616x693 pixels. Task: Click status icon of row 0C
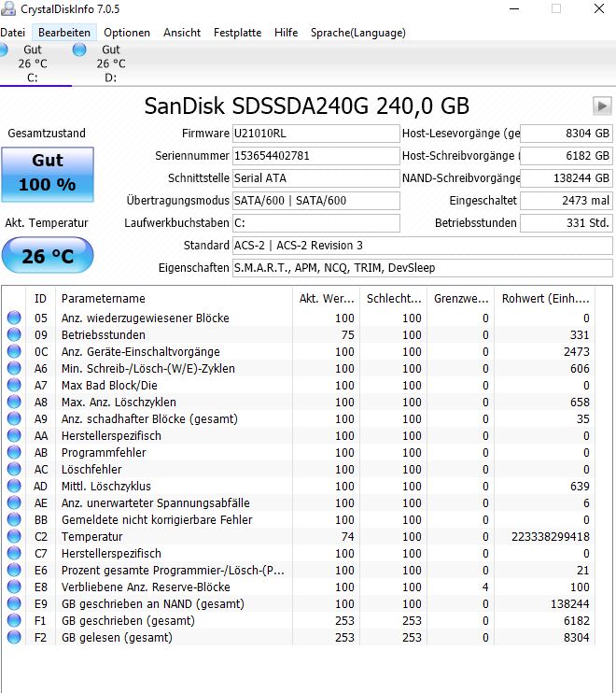click(14, 351)
